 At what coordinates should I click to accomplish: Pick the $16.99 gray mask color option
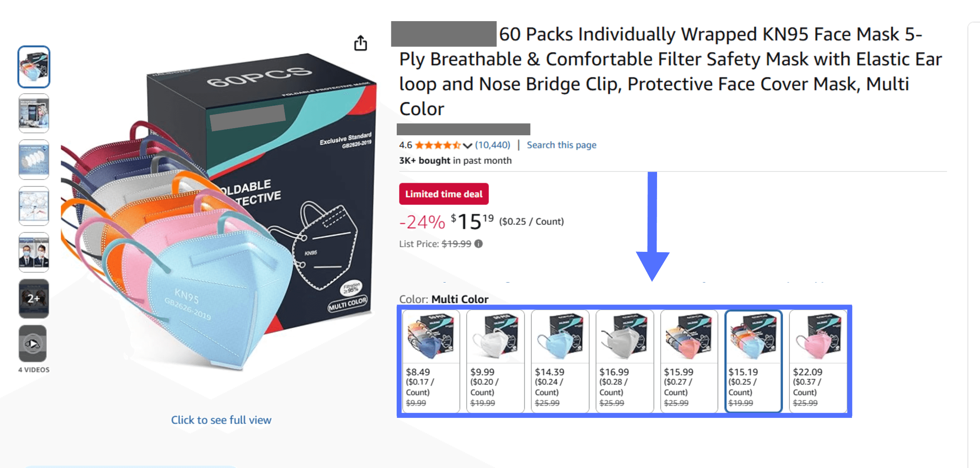625,361
